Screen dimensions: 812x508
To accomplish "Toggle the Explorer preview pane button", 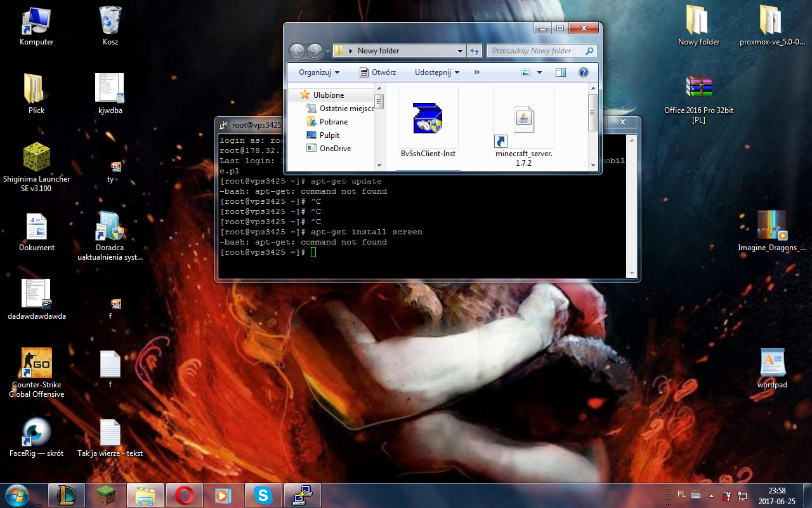I will pos(560,72).
